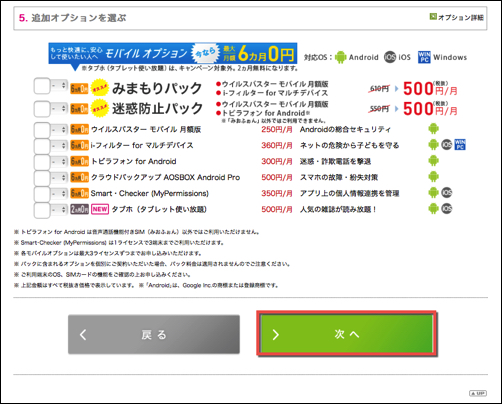502x404 pixels.
Task: Click the Windows PC icon in legend
Action: [x=424, y=57]
